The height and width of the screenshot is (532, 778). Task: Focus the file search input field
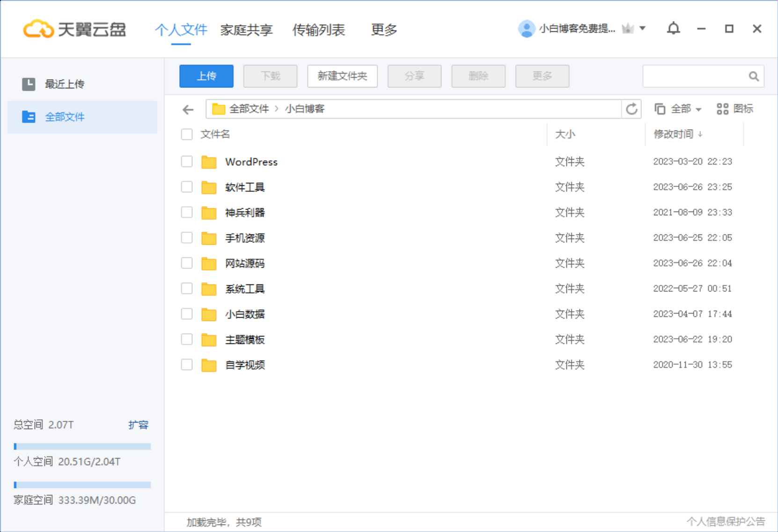coord(695,76)
